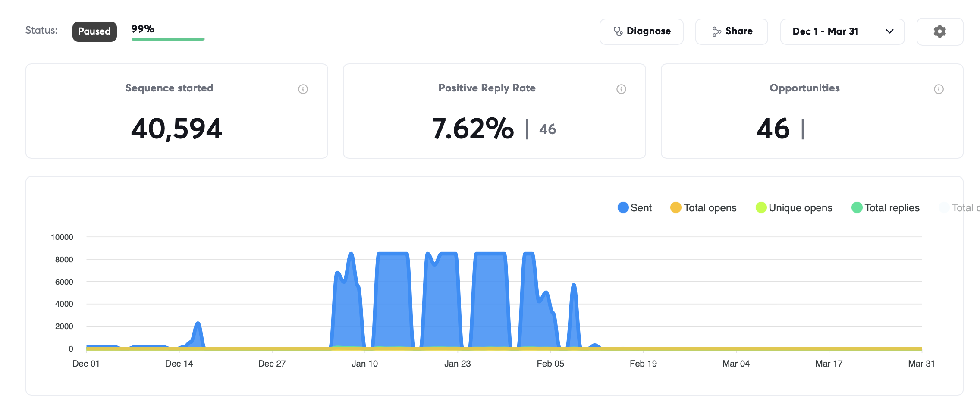
Task: Expand the Dec 1 - Mar 31 date range
Action: pyautogui.click(x=842, y=31)
